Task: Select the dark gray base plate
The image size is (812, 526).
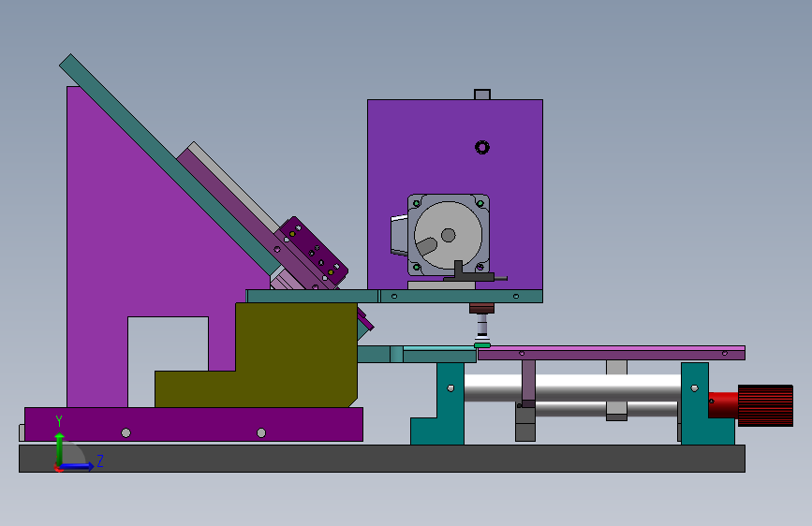Action: 382,459
